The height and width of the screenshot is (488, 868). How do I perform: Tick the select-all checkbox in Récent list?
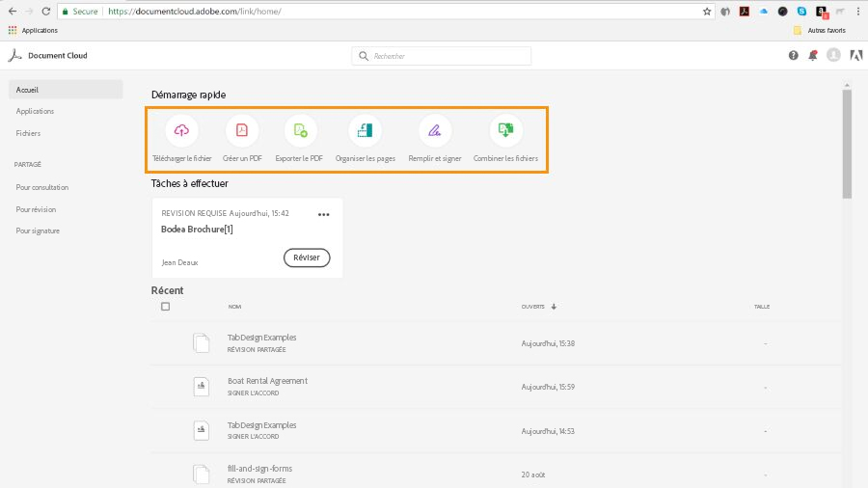click(x=166, y=307)
